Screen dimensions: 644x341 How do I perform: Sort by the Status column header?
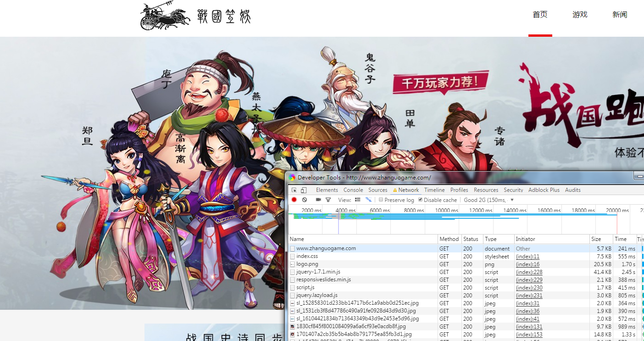[472, 239]
